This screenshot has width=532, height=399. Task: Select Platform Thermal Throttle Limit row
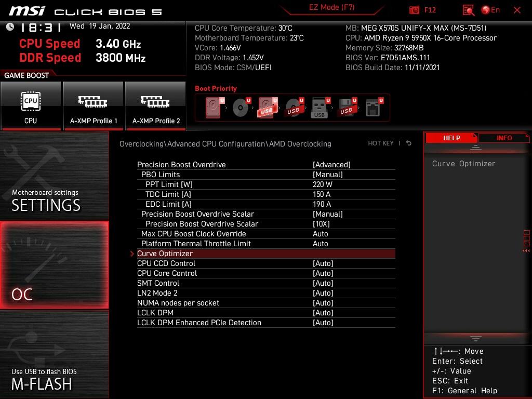tap(266, 243)
